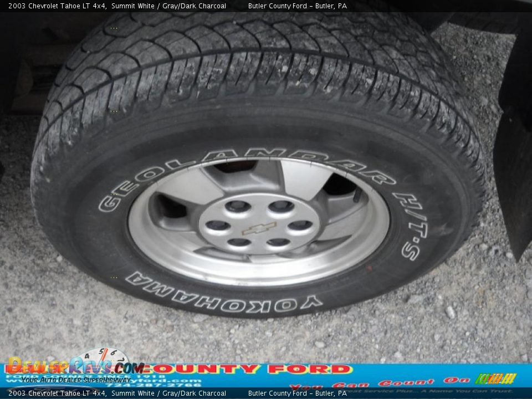Click the bottom caption '2003 Chevrolet Tahoe LT 4x4'
The height and width of the screenshot is (399, 532).
[x=57, y=393]
